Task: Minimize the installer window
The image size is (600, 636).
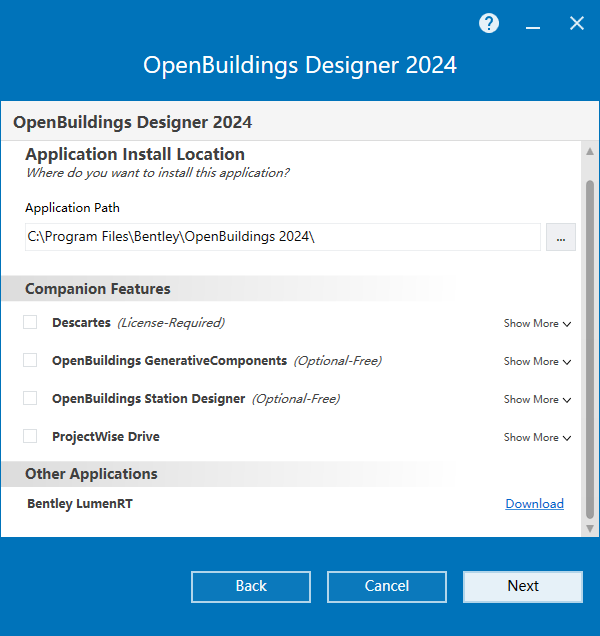Action: (533, 27)
